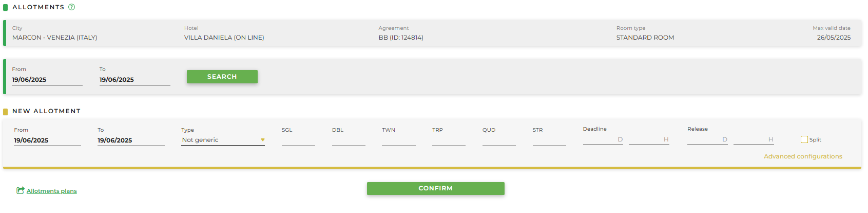The height and width of the screenshot is (213, 868).
Task: Click the Allotments plans export icon
Action: click(21, 190)
